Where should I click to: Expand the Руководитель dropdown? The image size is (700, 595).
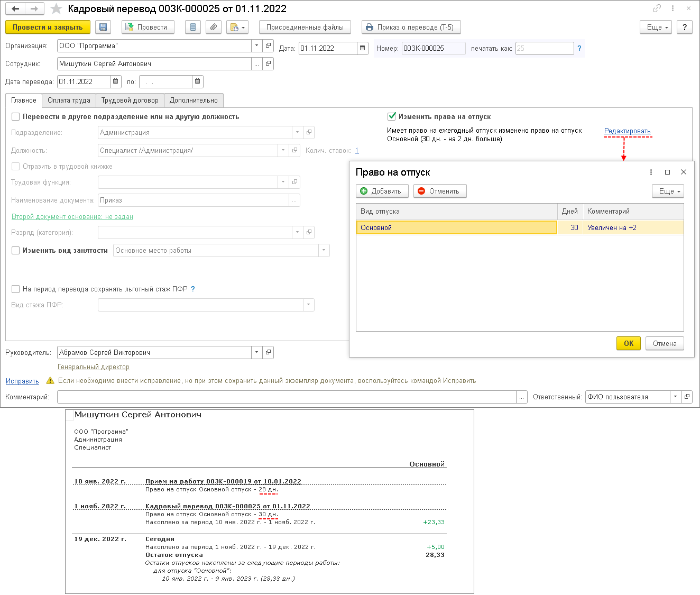pos(256,352)
